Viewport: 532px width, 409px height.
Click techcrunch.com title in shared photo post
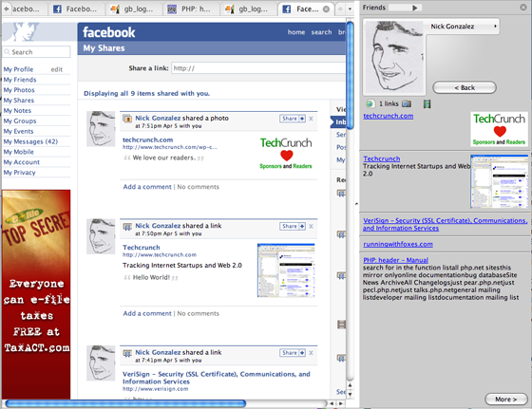click(x=147, y=139)
